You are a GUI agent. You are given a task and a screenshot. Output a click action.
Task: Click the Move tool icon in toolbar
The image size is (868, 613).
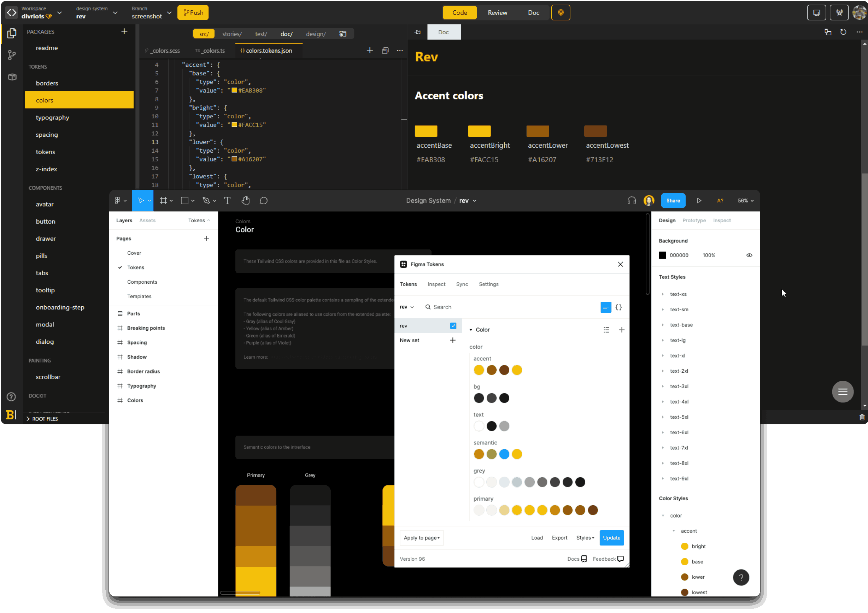pyautogui.click(x=141, y=200)
